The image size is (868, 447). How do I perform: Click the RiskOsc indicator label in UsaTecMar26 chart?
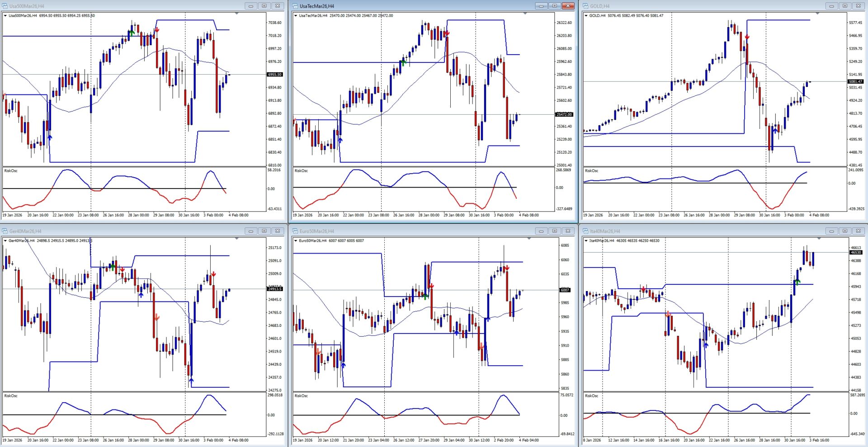(301, 171)
